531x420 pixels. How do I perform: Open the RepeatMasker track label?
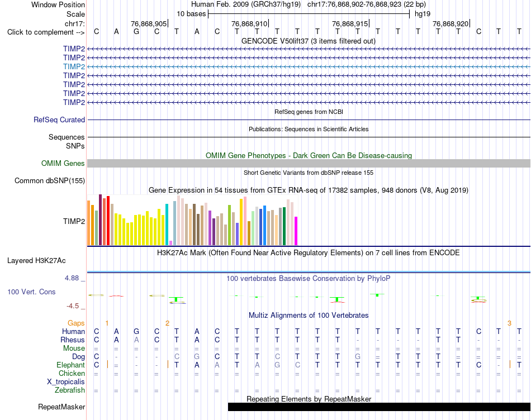point(61,407)
